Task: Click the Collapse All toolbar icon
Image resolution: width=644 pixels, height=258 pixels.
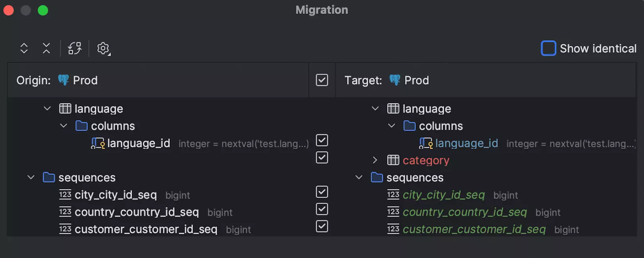Action: pos(47,48)
